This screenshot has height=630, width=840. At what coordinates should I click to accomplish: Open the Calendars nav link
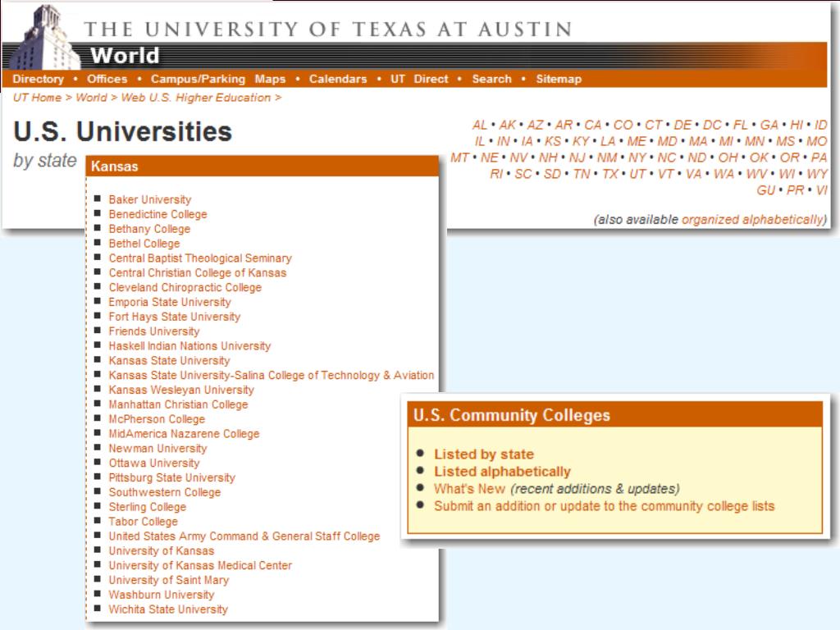(338, 79)
